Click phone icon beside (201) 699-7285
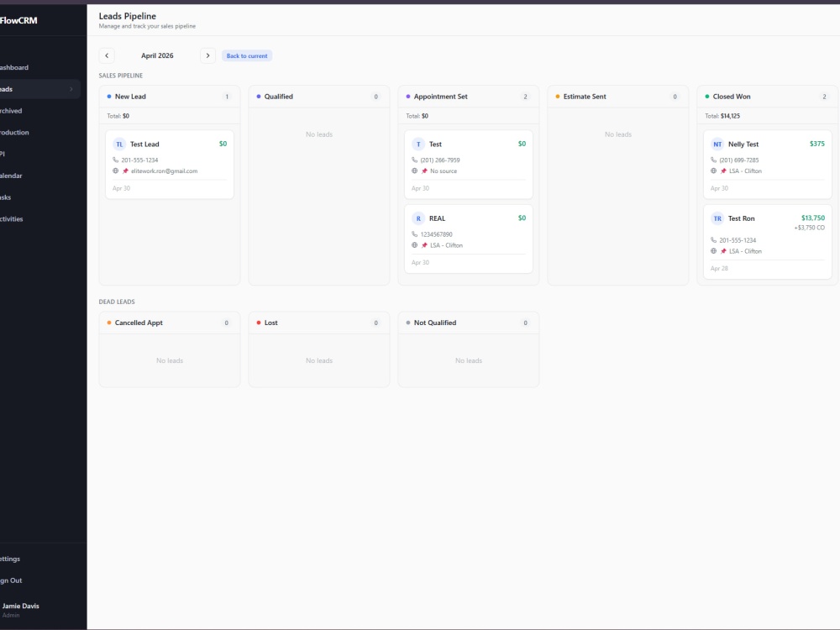This screenshot has width=840, height=630. click(x=713, y=160)
